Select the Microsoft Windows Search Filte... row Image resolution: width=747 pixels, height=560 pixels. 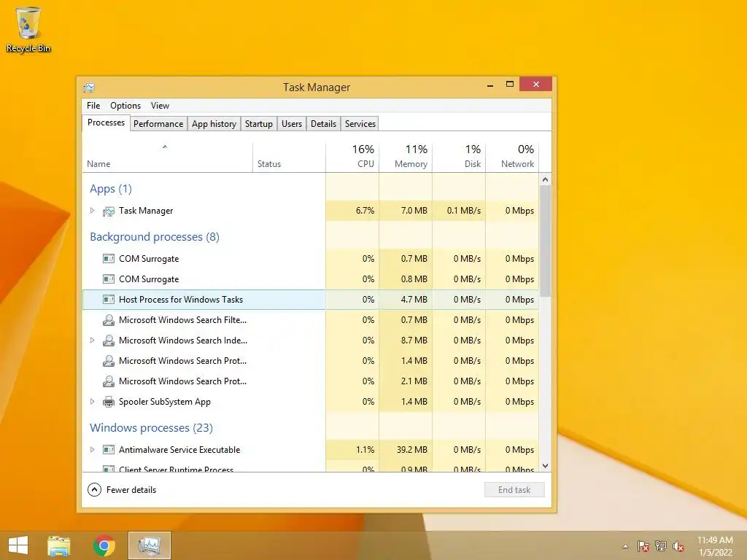(x=311, y=320)
